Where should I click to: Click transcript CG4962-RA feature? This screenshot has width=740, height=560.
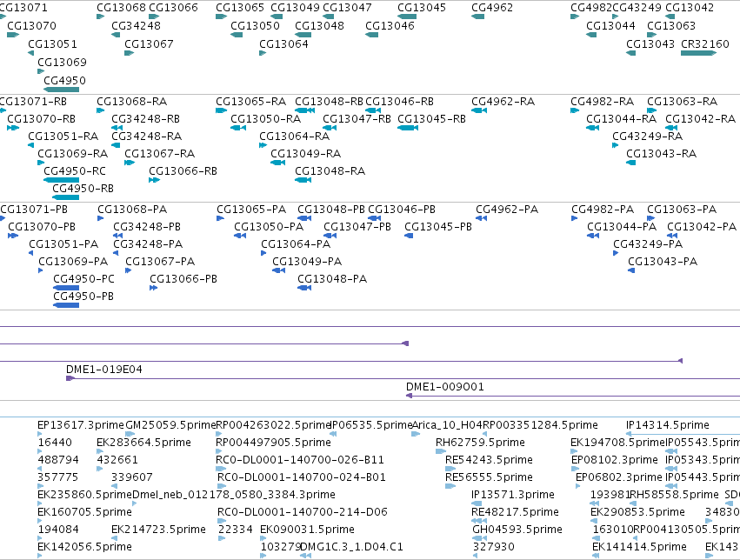(479, 110)
